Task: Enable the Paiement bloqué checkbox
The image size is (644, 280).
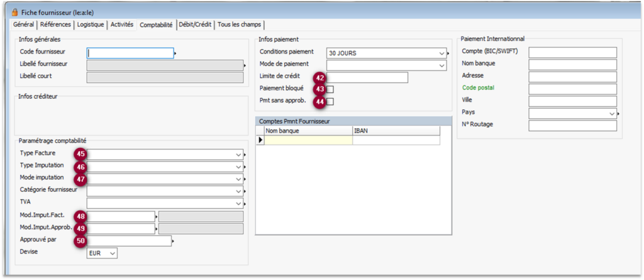Action: 330,89
